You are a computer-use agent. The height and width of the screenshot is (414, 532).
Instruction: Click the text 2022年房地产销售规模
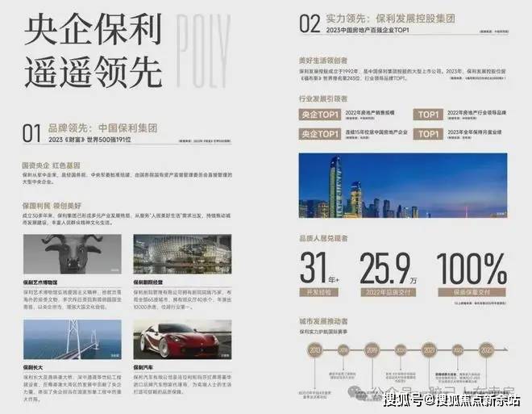(x=370, y=113)
